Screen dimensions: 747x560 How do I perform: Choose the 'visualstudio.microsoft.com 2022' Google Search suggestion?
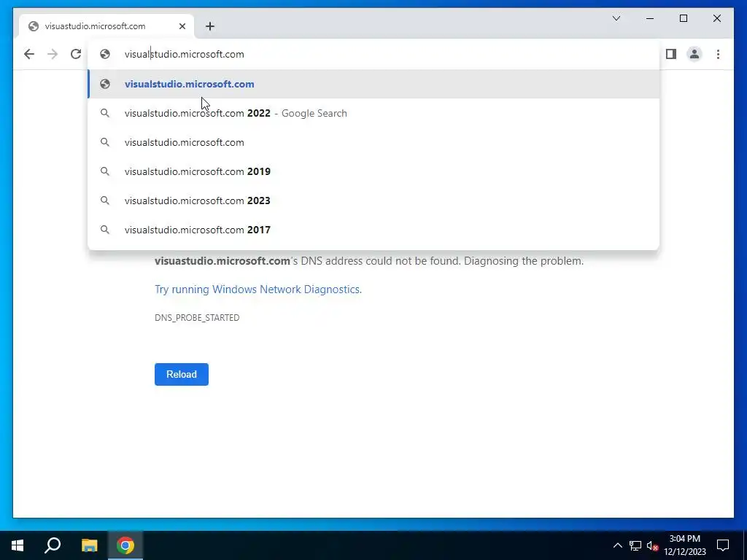tap(374, 113)
